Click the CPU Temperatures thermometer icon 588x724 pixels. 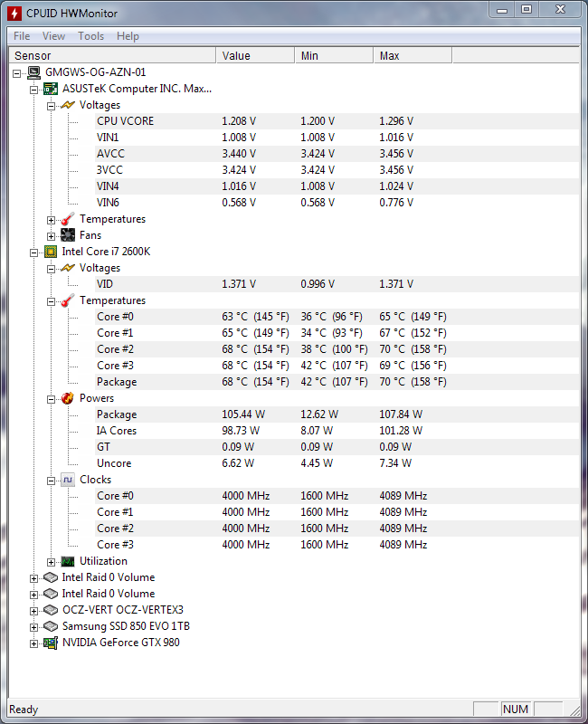(68, 300)
